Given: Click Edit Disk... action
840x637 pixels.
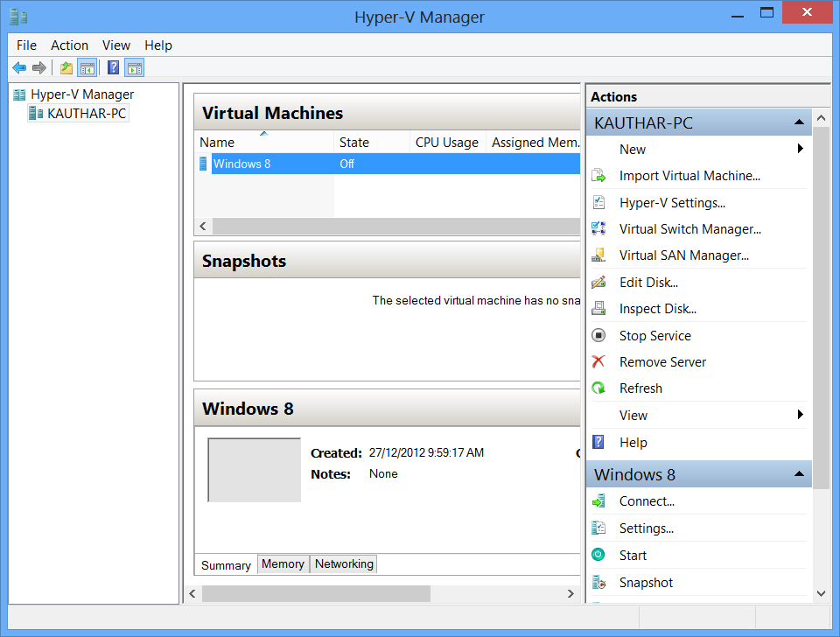Looking at the screenshot, I should pos(648,283).
